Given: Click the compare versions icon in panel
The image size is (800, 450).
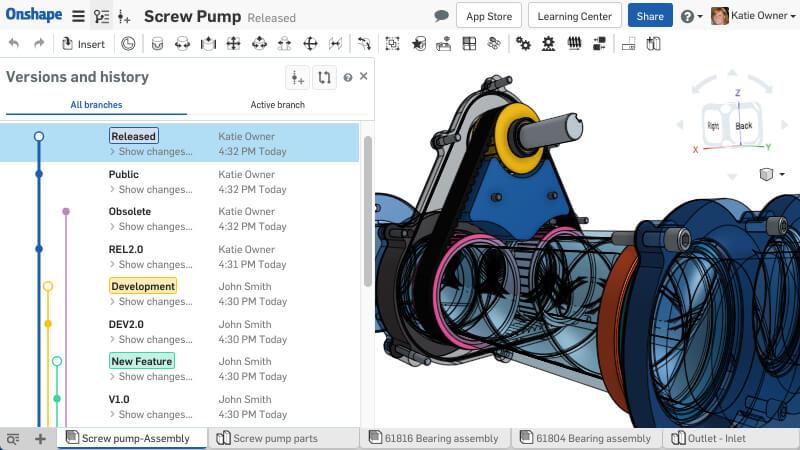Looking at the screenshot, I should coord(324,78).
